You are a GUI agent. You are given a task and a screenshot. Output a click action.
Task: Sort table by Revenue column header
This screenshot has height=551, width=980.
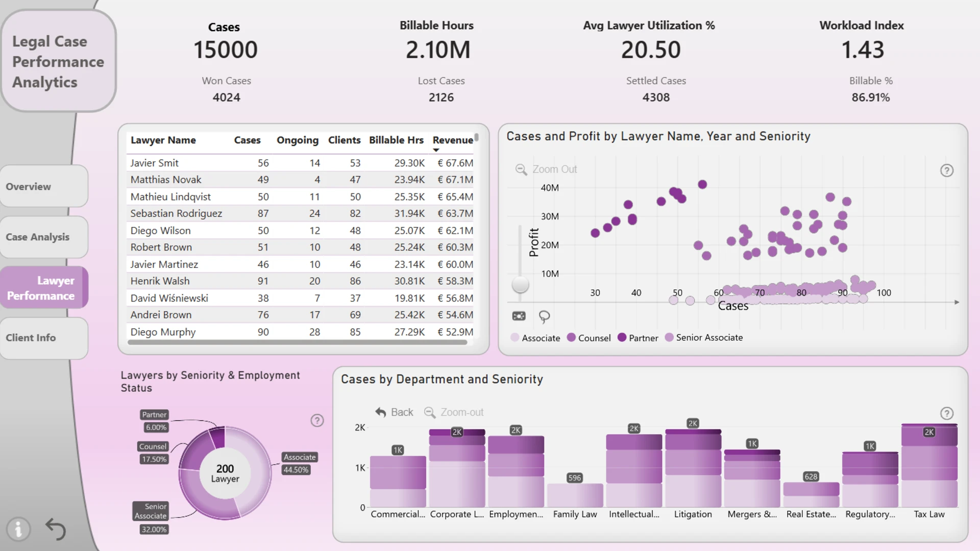[x=453, y=140]
